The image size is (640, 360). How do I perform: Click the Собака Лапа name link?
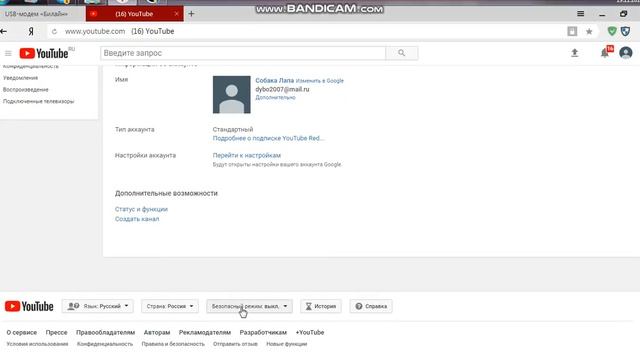[275, 81]
